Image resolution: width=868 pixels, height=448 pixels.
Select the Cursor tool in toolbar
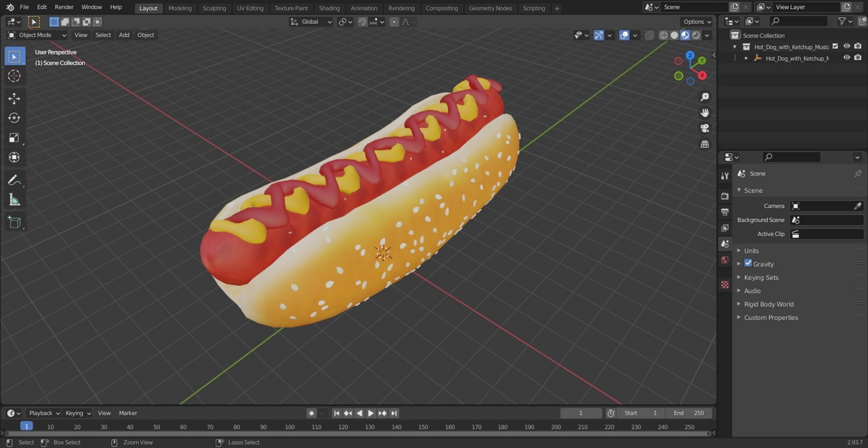[14, 76]
